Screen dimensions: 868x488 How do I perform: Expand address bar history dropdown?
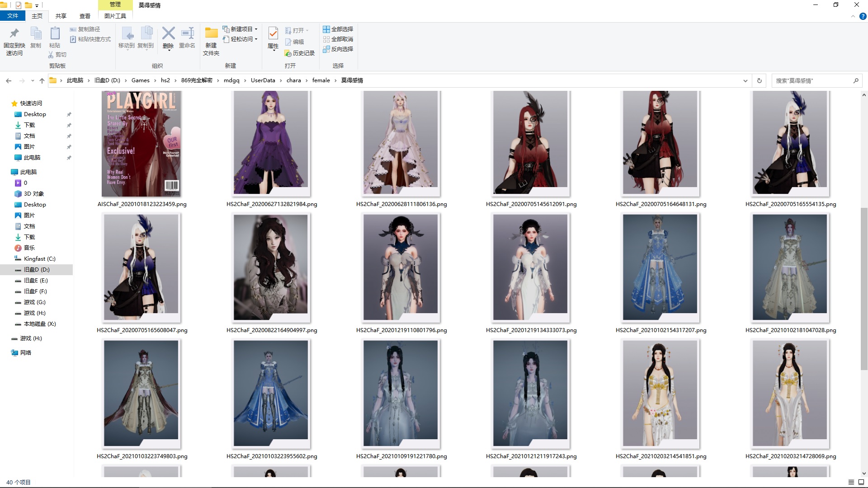point(745,80)
